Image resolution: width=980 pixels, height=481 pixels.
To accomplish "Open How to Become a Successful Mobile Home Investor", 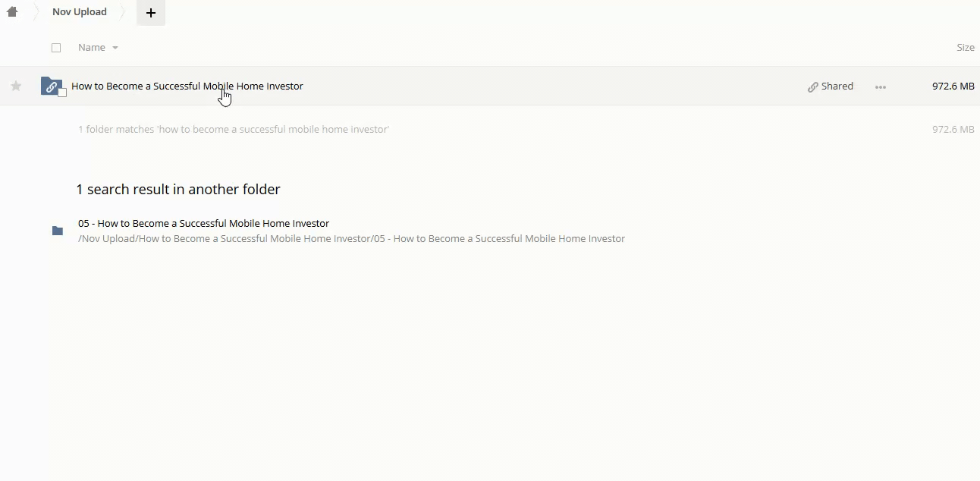I will click(x=187, y=86).
